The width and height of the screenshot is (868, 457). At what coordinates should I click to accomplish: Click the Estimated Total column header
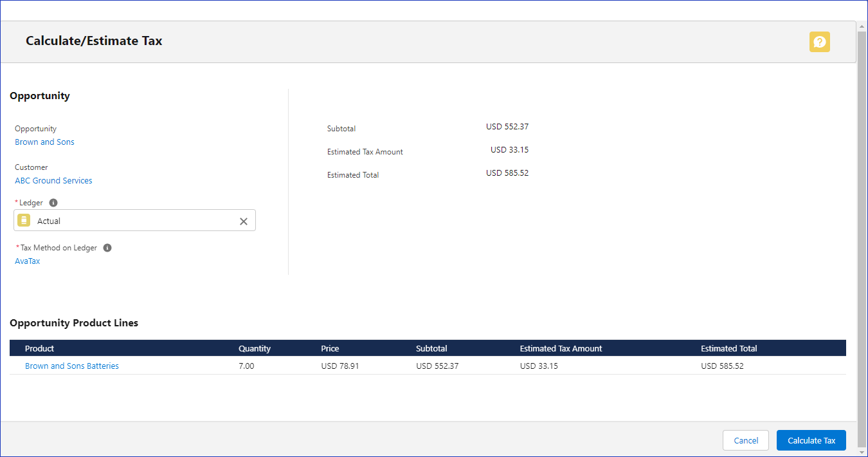(728, 348)
